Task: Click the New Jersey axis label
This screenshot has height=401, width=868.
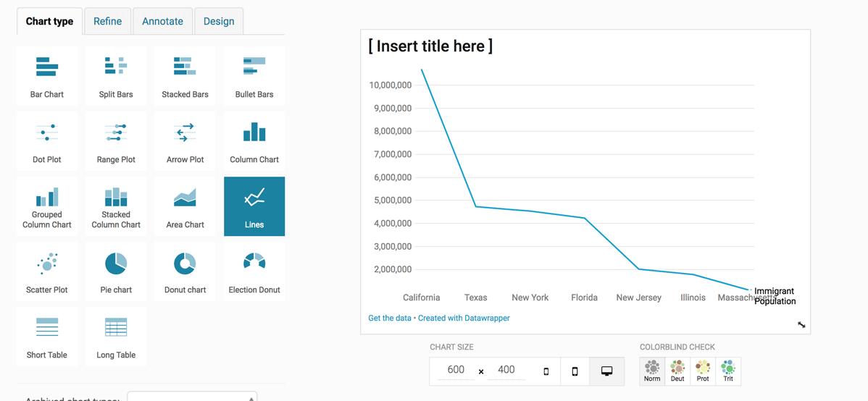Action: click(639, 297)
